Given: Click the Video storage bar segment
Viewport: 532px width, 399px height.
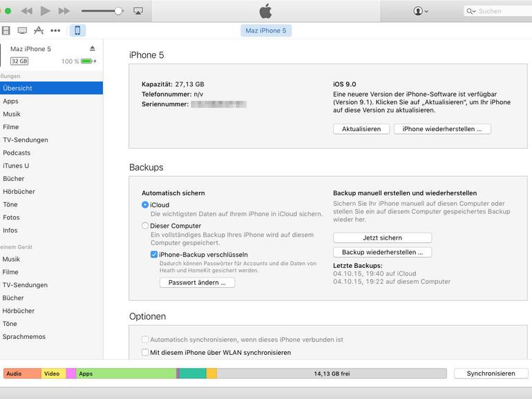Looking at the screenshot, I should pyautogui.click(x=54, y=373).
